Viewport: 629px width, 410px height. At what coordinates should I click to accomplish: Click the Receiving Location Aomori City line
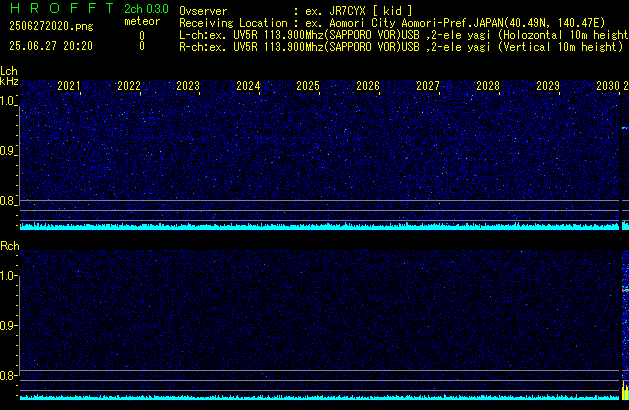tap(392, 23)
